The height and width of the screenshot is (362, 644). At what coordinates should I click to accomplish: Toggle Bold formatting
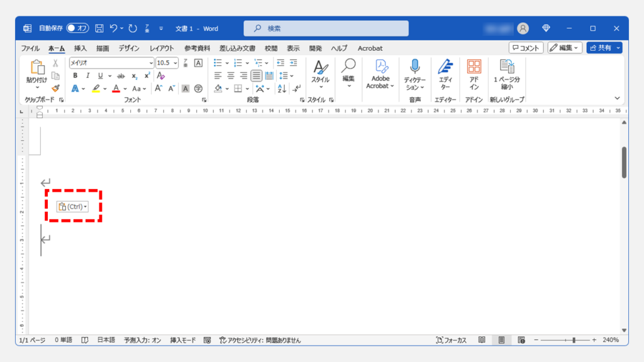(x=75, y=76)
